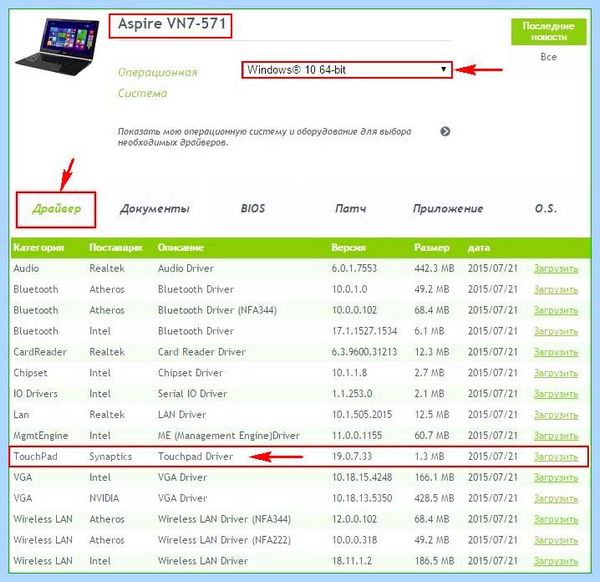Download the ME (Management Engine) Driver
This screenshot has width=600, height=582.
coord(556,436)
